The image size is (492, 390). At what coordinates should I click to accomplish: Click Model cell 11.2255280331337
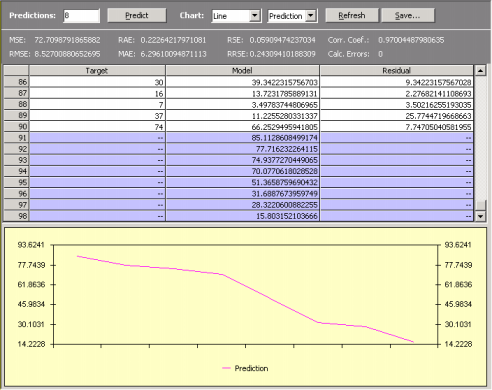pos(242,116)
